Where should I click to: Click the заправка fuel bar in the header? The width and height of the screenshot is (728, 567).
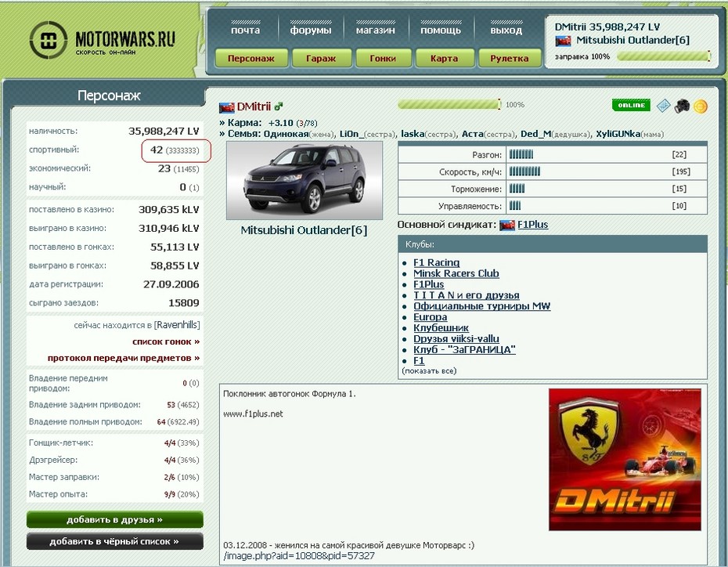coord(664,56)
